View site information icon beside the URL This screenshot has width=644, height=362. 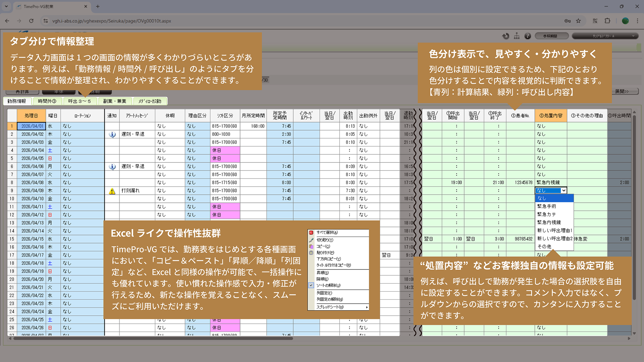click(46, 21)
